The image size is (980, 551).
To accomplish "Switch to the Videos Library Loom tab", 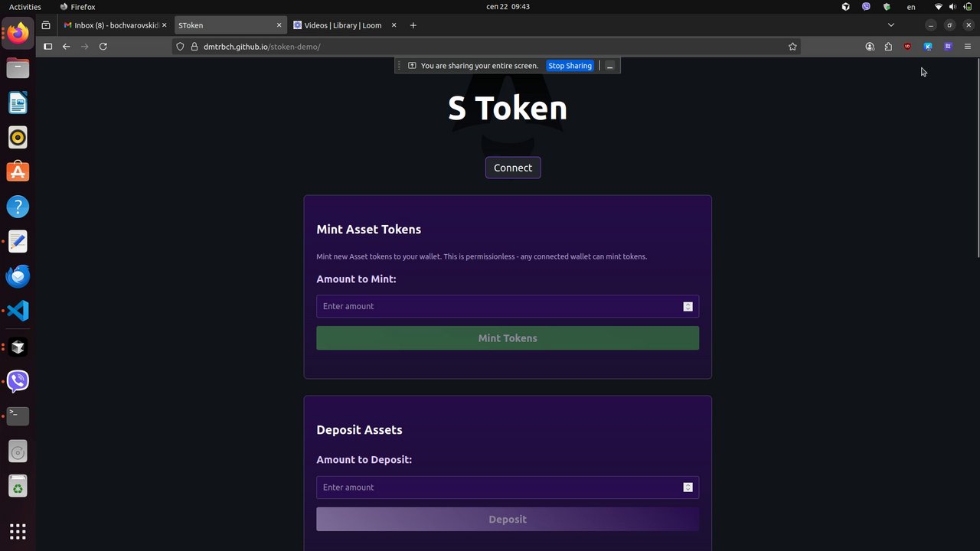I will pyautogui.click(x=342, y=25).
